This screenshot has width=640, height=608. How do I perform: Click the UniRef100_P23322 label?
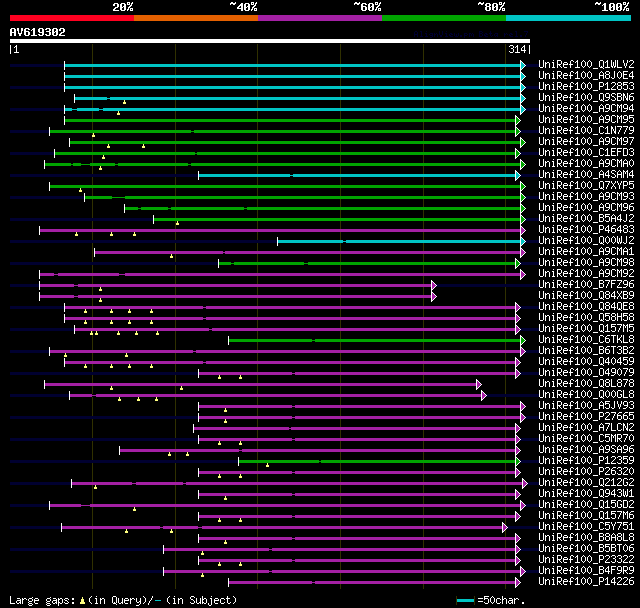tap(586, 560)
